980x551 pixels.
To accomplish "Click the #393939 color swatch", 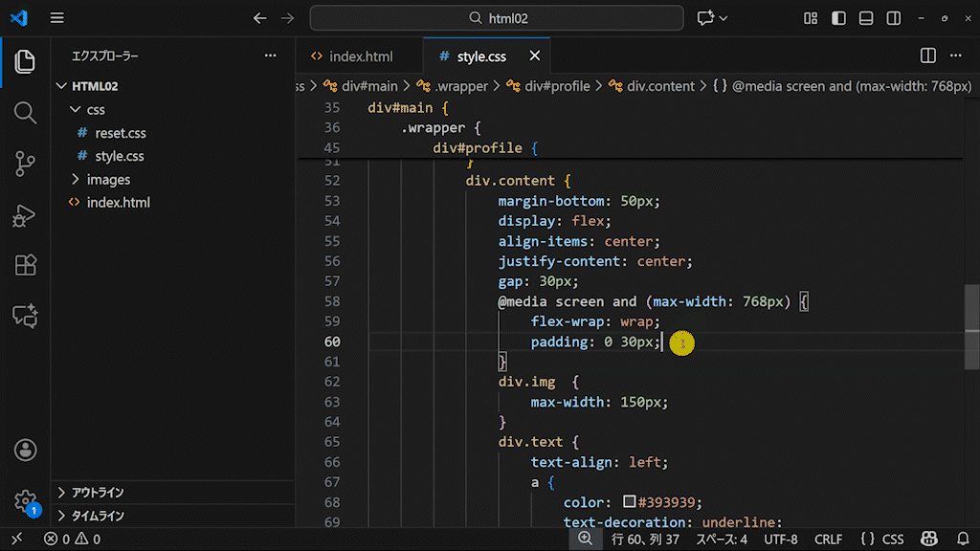I will point(629,502).
